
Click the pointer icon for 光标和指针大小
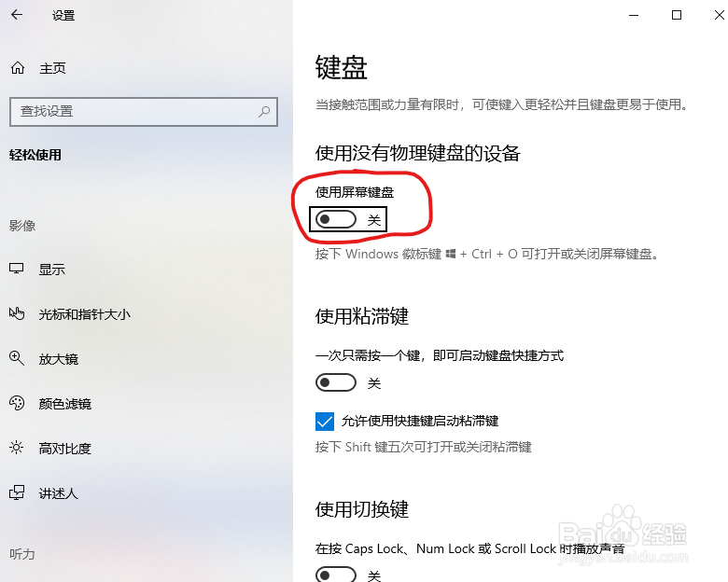(17, 313)
